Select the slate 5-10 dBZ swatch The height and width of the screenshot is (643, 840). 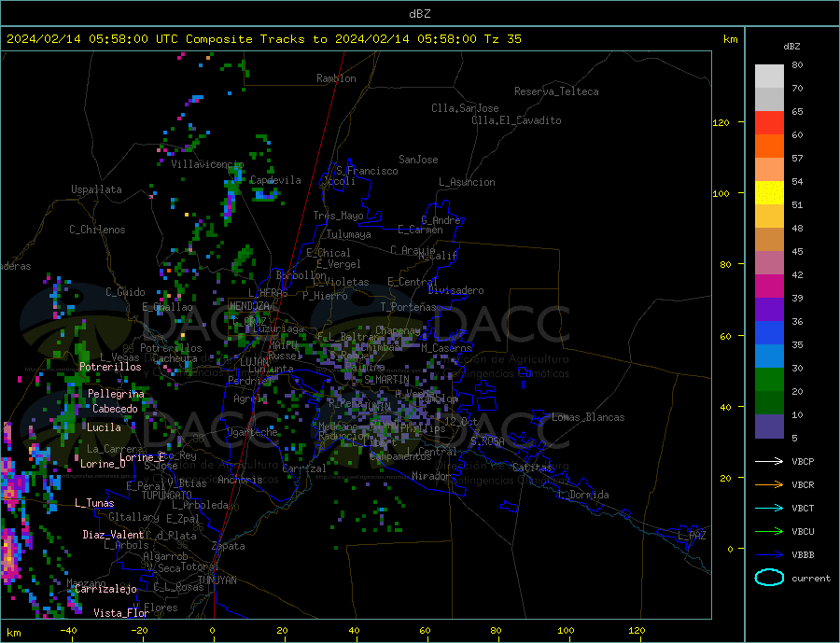[769, 426]
